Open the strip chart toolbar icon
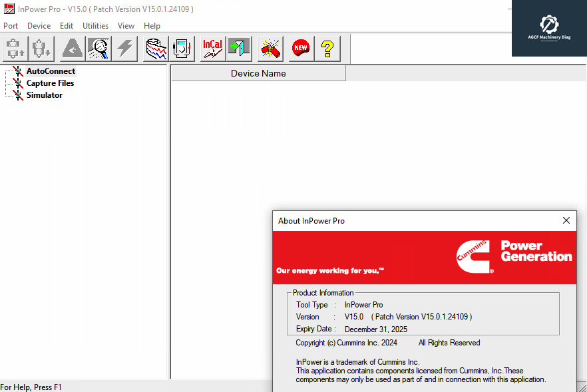This screenshot has width=587, height=392. 156,49
